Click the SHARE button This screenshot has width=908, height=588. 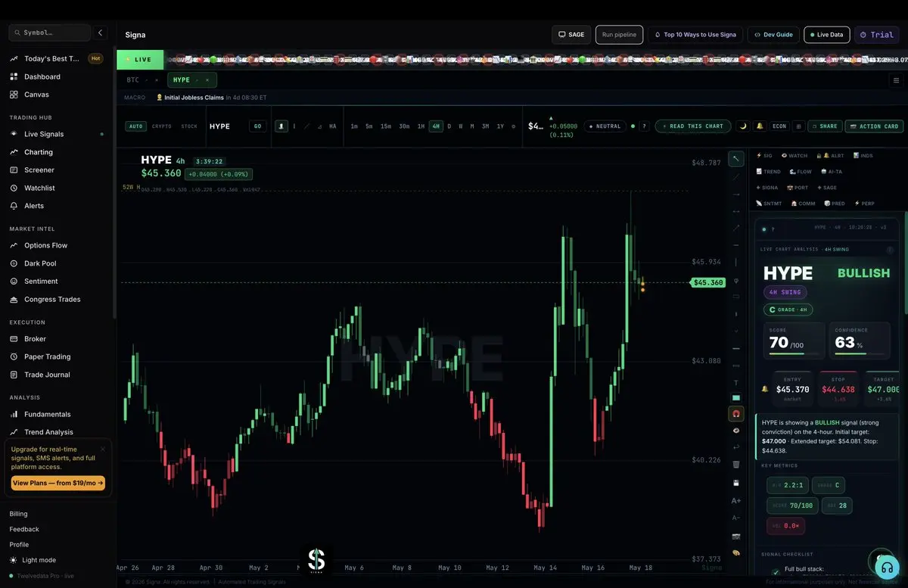[x=825, y=126]
